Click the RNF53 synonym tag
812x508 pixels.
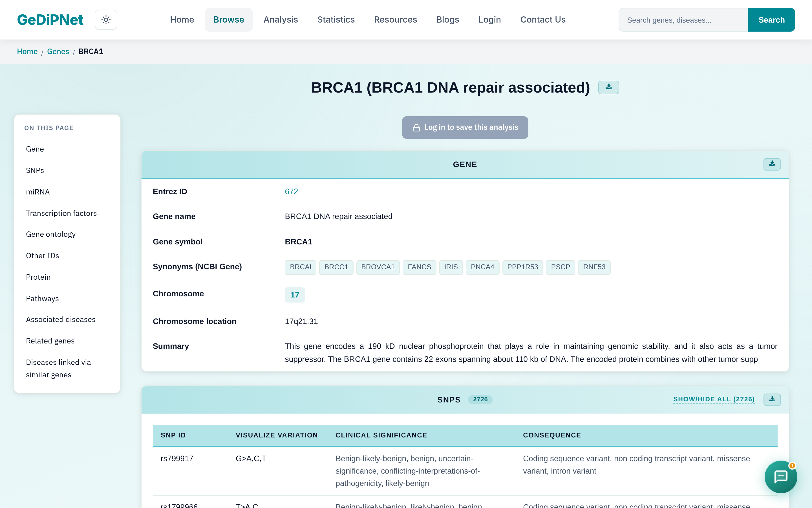(x=594, y=267)
